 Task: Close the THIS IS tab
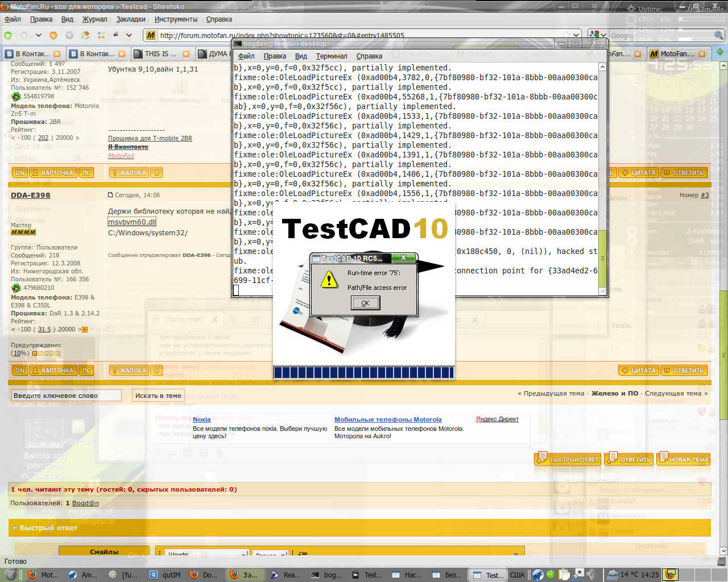click(186, 54)
